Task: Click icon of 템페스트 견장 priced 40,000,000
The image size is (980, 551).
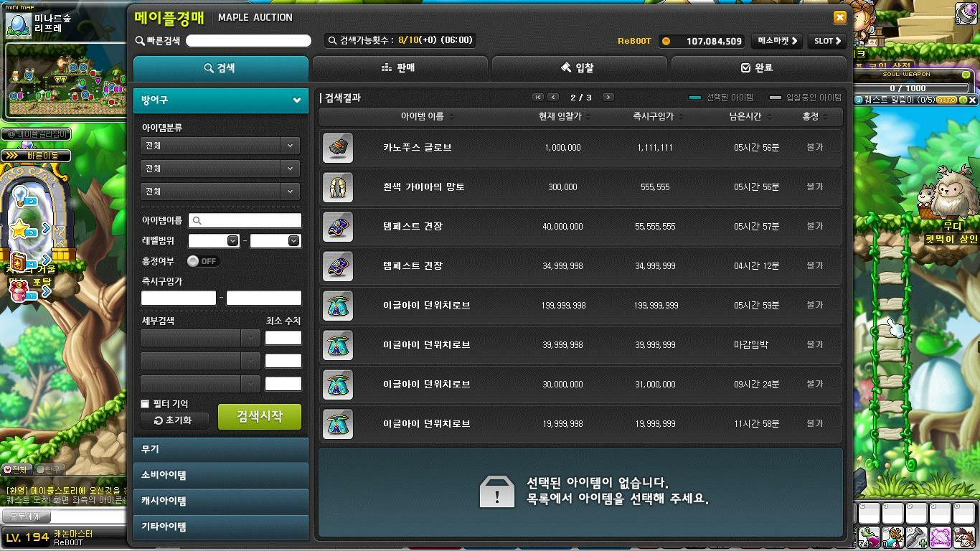Action: (x=338, y=227)
